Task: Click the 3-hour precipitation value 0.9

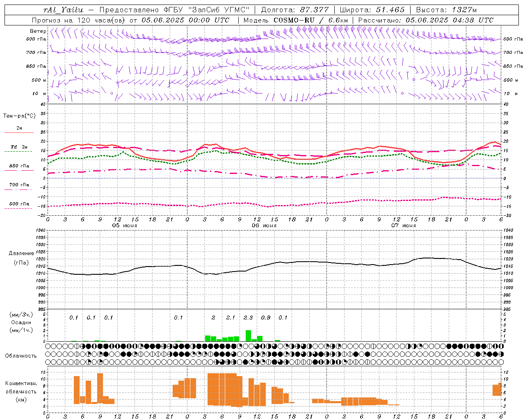Action: click(x=266, y=318)
